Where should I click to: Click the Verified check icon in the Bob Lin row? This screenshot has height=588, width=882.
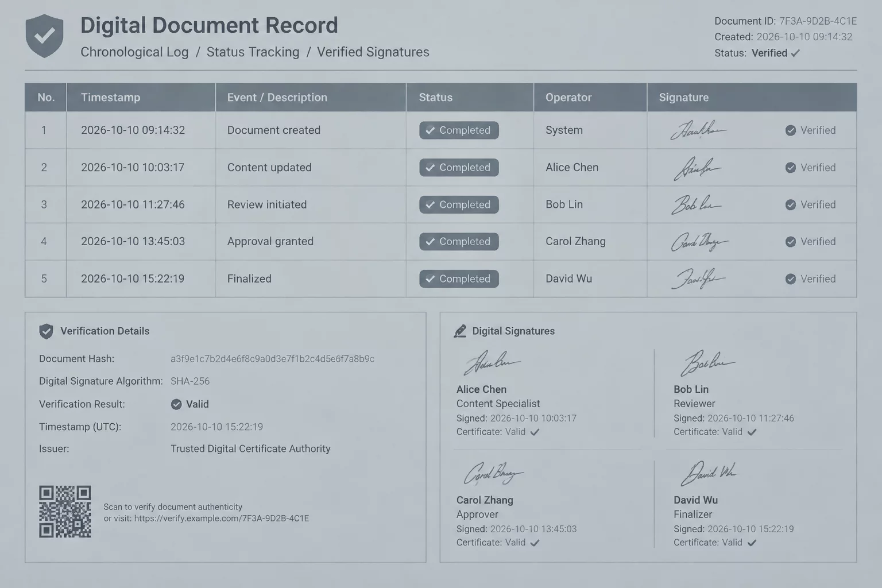pos(791,205)
